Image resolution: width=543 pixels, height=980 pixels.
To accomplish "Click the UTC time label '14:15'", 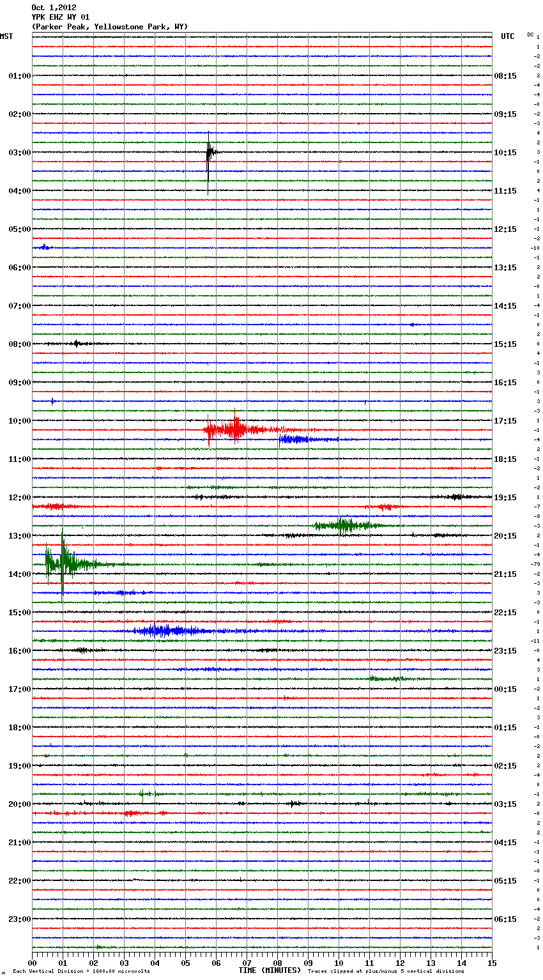I will pyautogui.click(x=505, y=306).
